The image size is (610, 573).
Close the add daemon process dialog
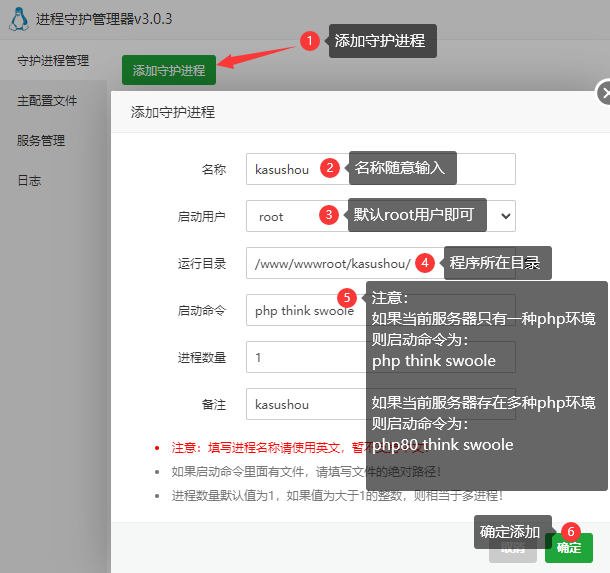coord(604,93)
